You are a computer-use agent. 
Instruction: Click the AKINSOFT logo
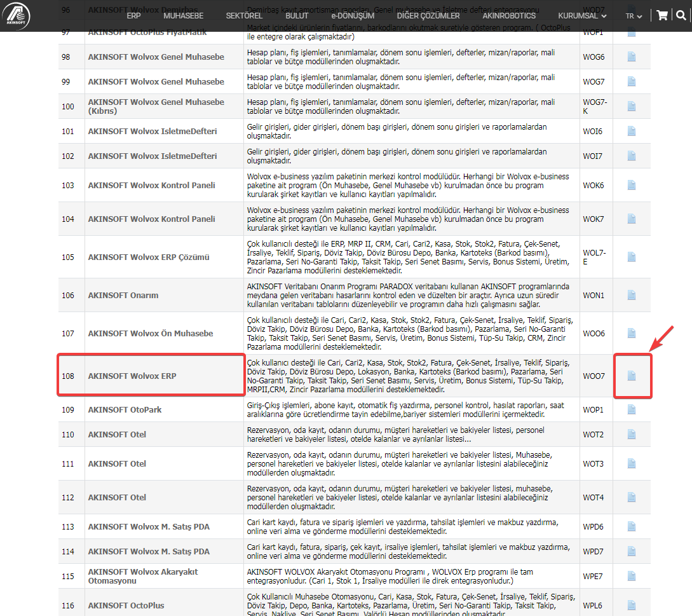[17, 15]
